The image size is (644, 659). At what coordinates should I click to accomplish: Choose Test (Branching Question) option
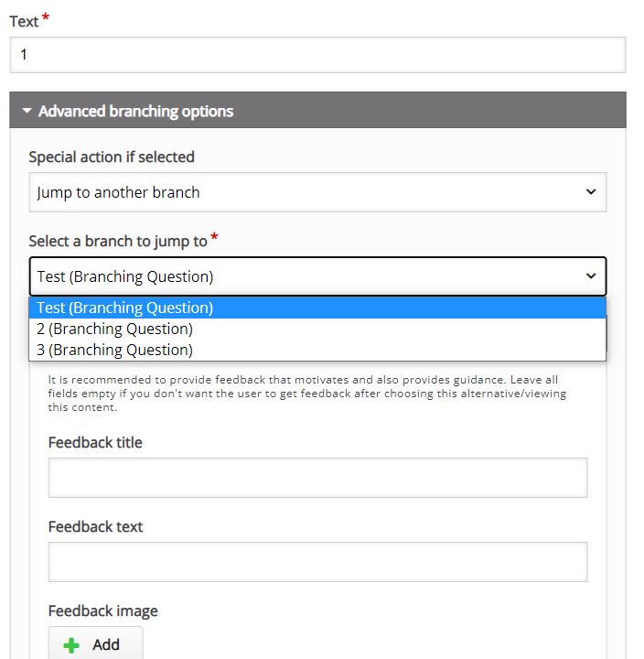pyautogui.click(x=317, y=308)
